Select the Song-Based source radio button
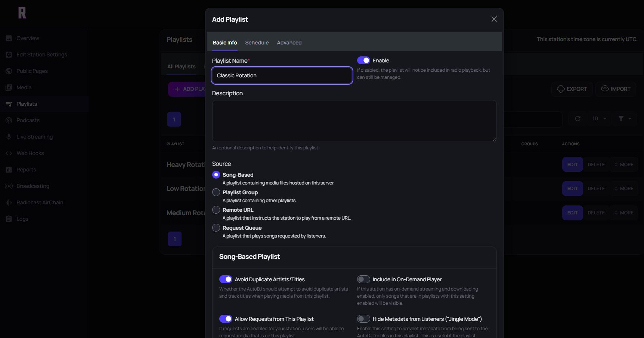Viewport: 644px width, 338px height. tap(216, 175)
